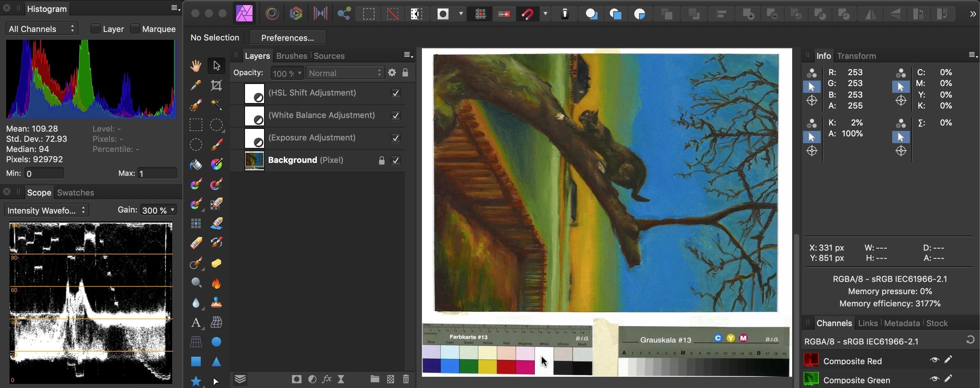The height and width of the screenshot is (388, 980).
Task: Click the Background layer thumbnail
Action: pos(254,161)
